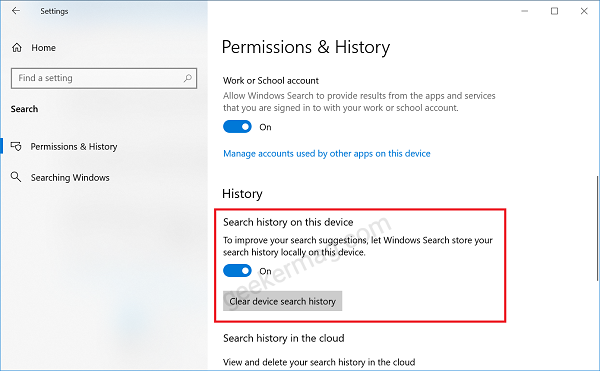Go back with the arrow icon
600x371 pixels.
tap(16, 11)
